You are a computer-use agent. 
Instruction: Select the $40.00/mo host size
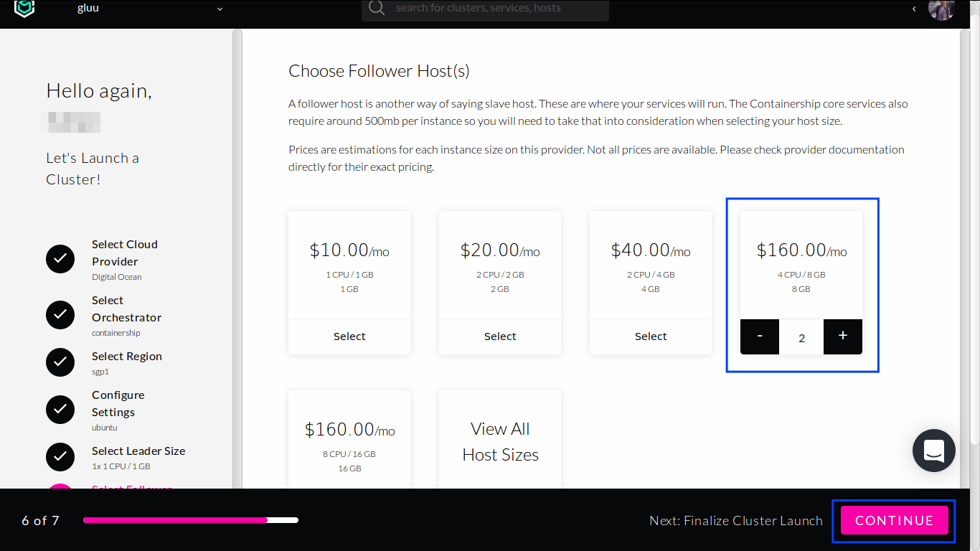tap(651, 336)
